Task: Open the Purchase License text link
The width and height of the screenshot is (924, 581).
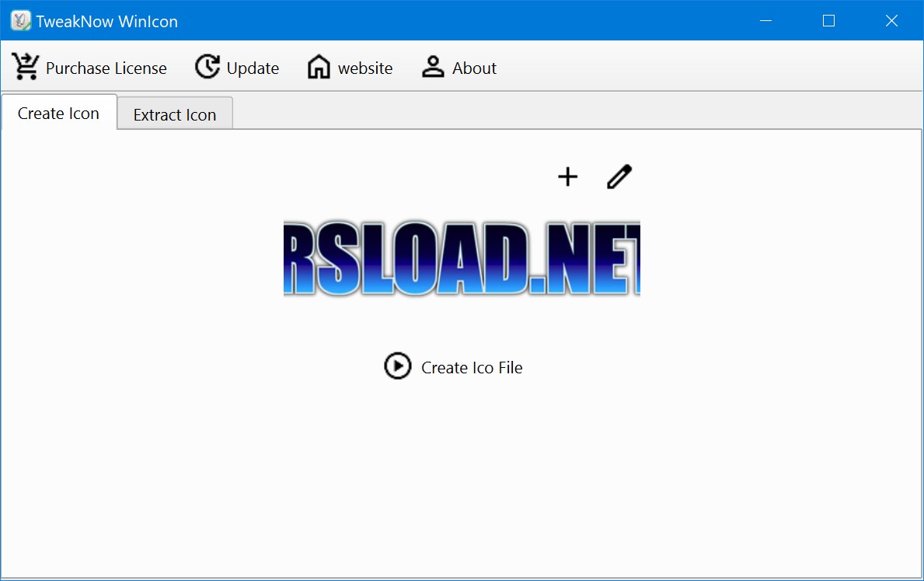Action: click(x=106, y=68)
